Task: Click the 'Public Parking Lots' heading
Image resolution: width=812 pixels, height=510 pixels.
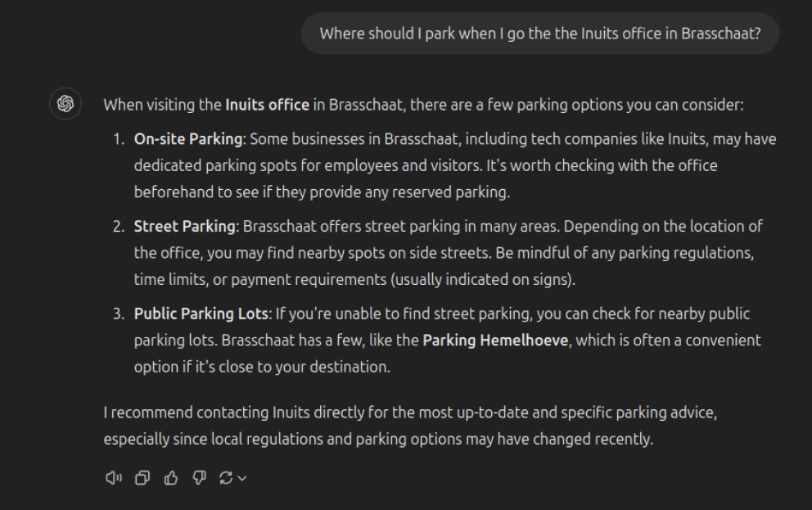Action: click(x=201, y=314)
